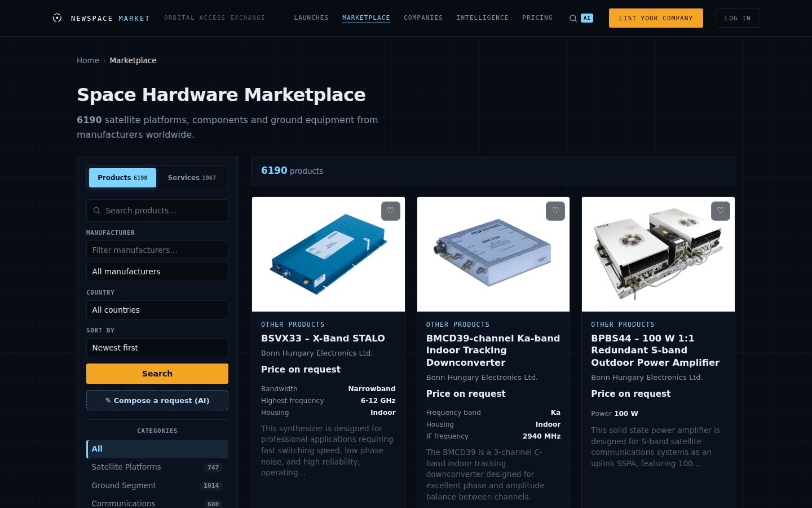Image resolution: width=812 pixels, height=508 pixels.
Task: Open the BSVX33 – X-Band STALO title
Action: pos(323,338)
